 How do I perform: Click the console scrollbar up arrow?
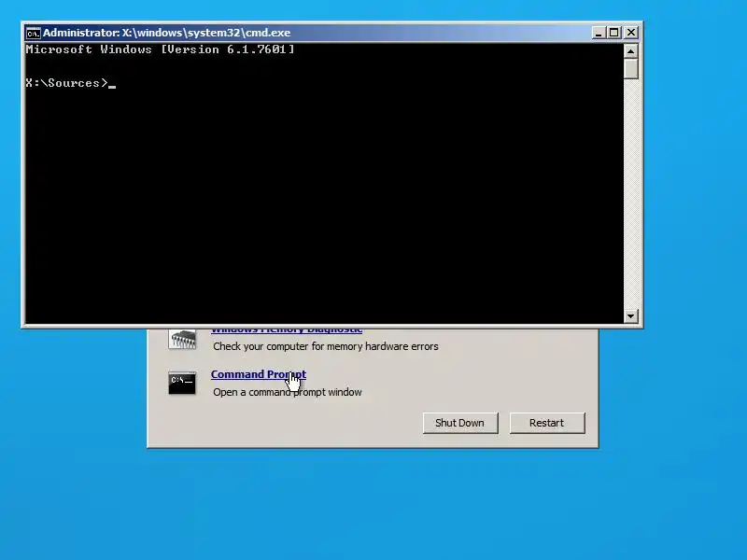click(631, 51)
